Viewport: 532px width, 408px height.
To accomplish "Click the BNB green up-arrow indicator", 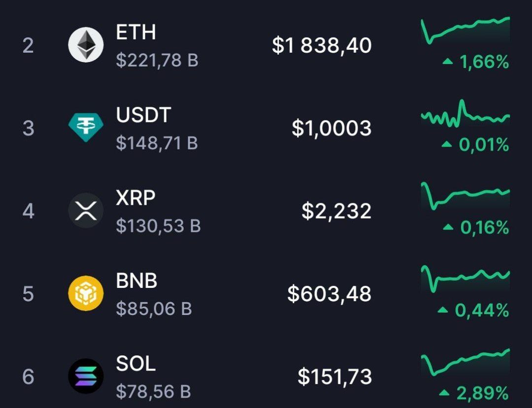I will [443, 310].
